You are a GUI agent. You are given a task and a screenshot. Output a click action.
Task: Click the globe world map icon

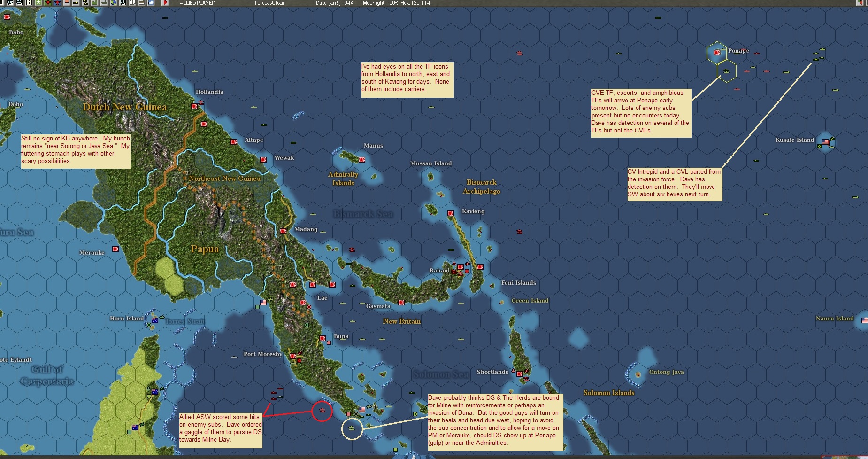click(x=112, y=3)
